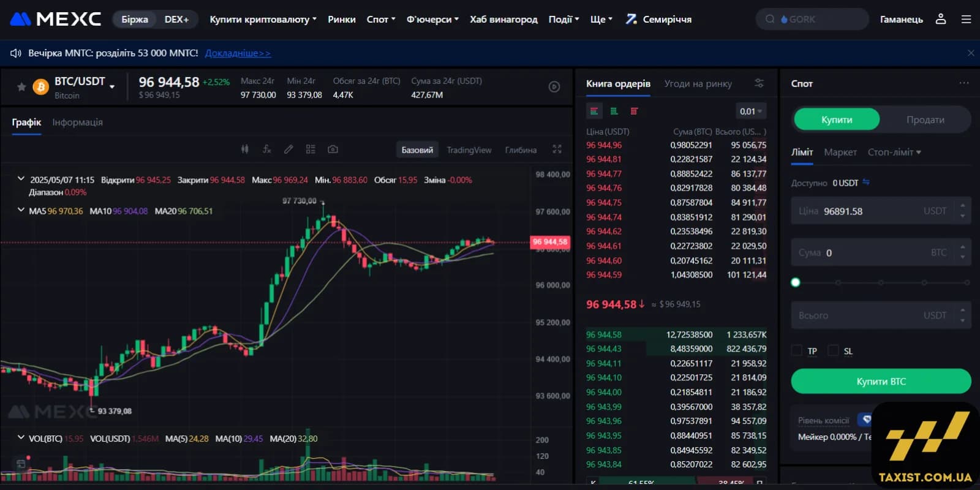Expand the Ф'ючерси menu

click(x=432, y=19)
